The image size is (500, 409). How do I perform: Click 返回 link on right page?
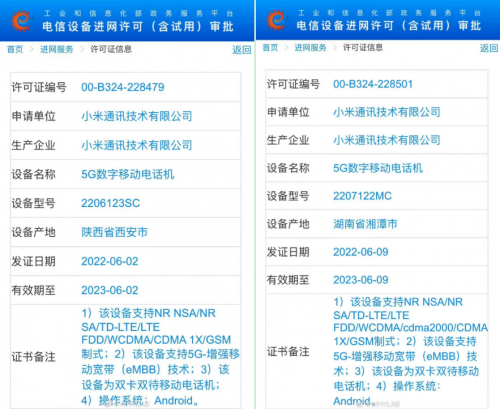pyautogui.click(x=489, y=48)
